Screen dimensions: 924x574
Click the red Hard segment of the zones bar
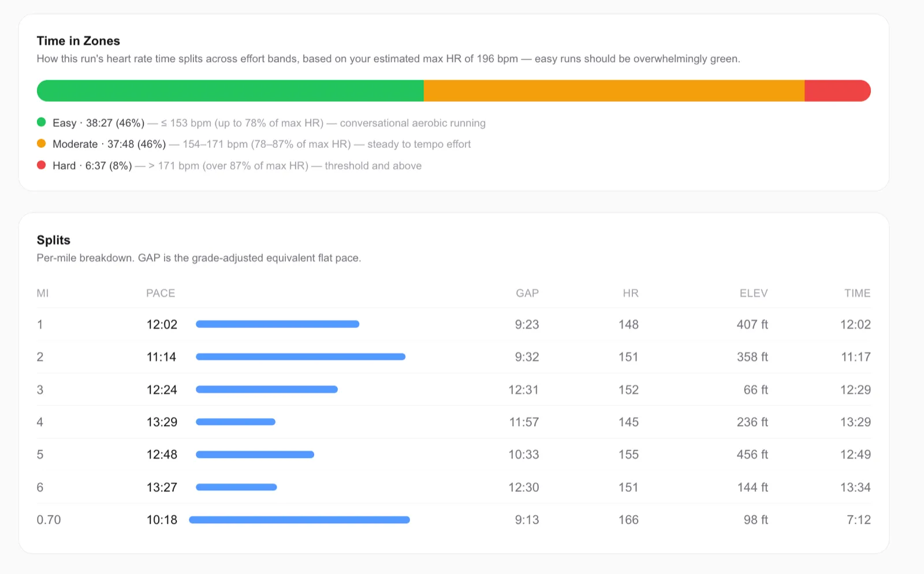(x=837, y=91)
